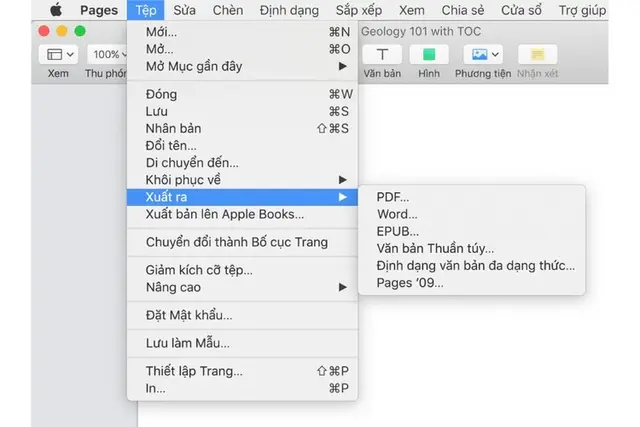Open the Định dạng menu
The height and width of the screenshot is (427, 640).
coord(289,10)
